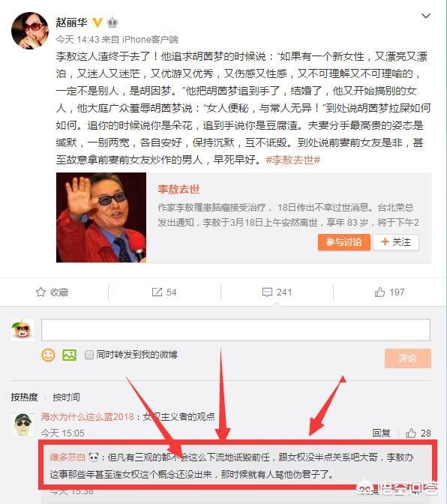Click the comment icon with 241
Image resolution: width=447 pixels, height=504 pixels.
(267, 292)
